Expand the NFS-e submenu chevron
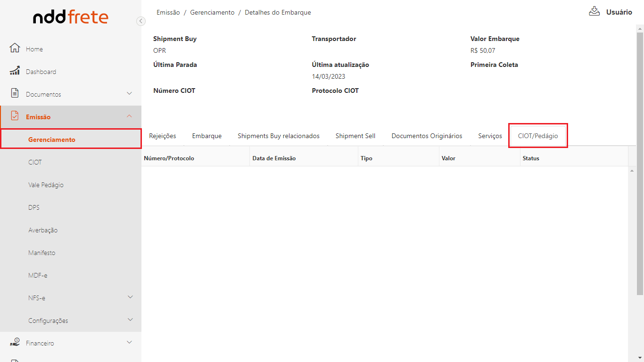The width and height of the screenshot is (644, 362). point(131,297)
